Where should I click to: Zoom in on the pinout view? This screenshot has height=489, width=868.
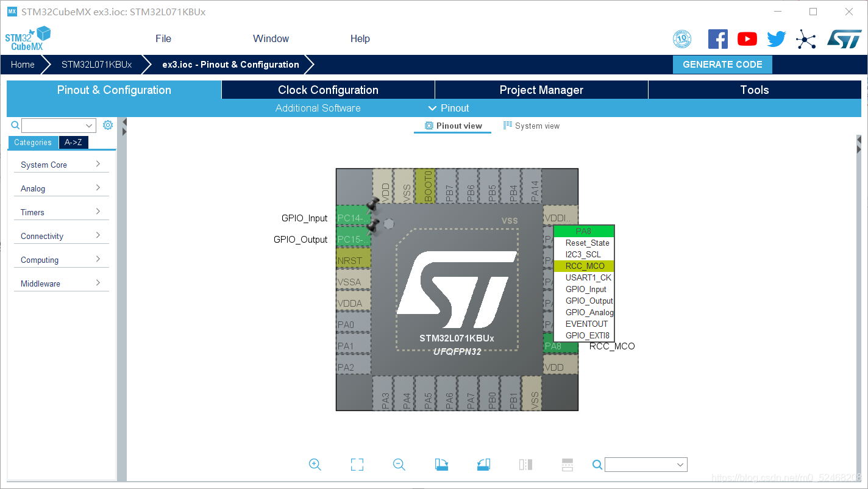pos(315,465)
